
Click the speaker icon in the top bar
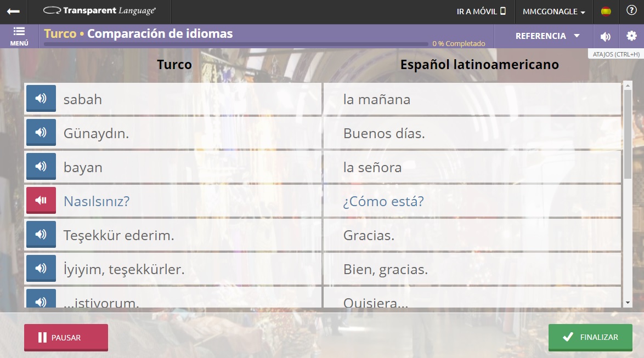coord(606,36)
